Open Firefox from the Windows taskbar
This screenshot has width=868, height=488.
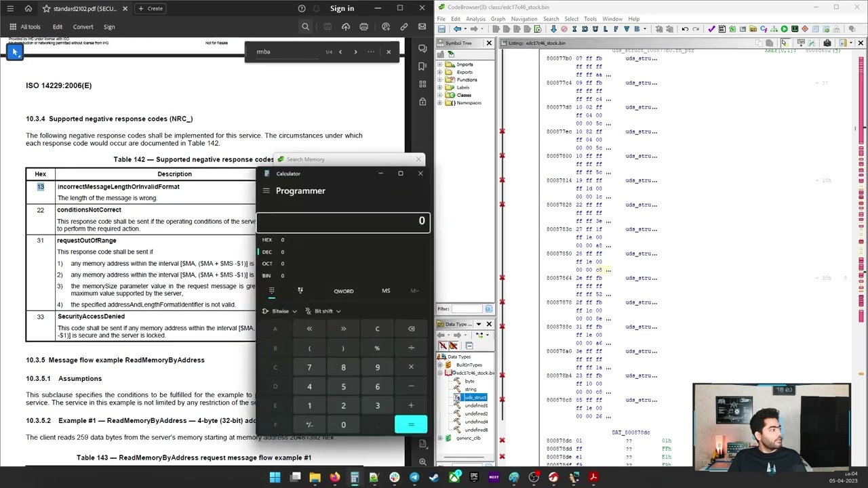[334, 478]
